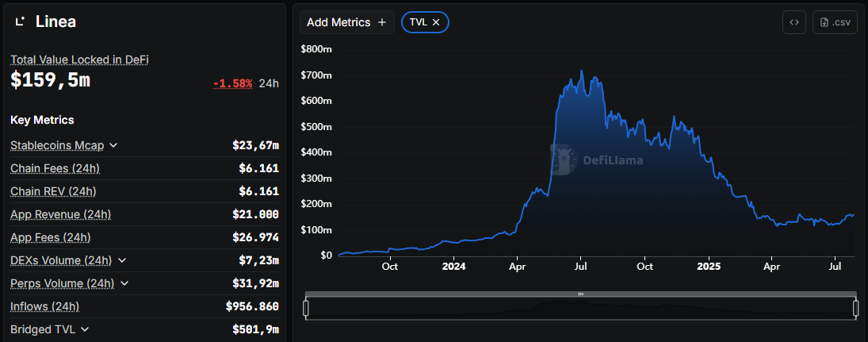Screen dimensions: 868x342
Task: Click the Inflows (24h) label
Action: coord(45,306)
